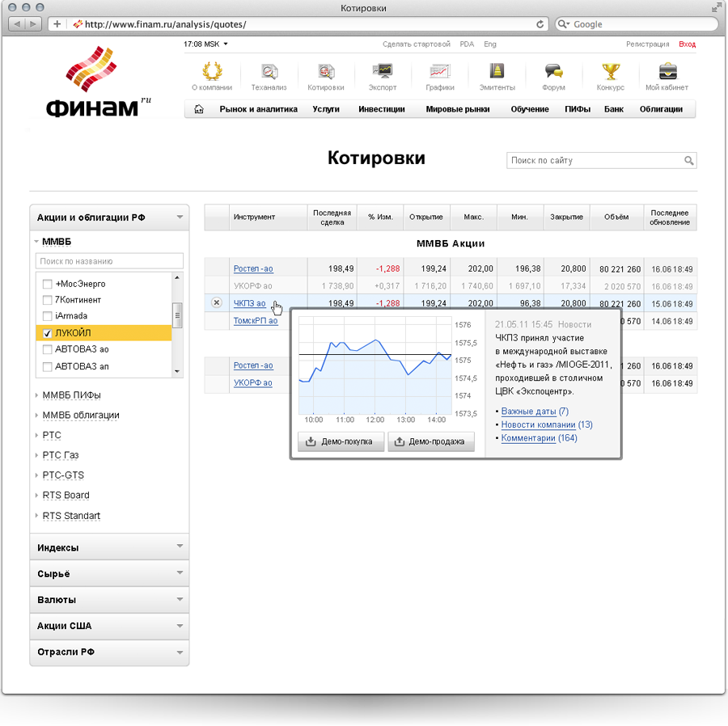The image size is (728, 726).
Task: Enable the АВТОВАЗ ао checkbox
Action: (48, 349)
